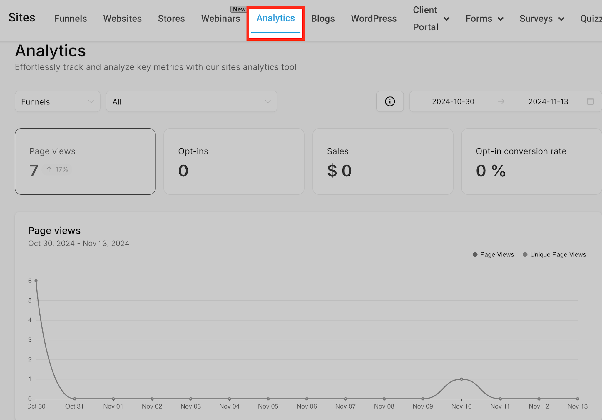Open the calendar icon in date range
Screen dimensions: 602x420
tap(590, 101)
